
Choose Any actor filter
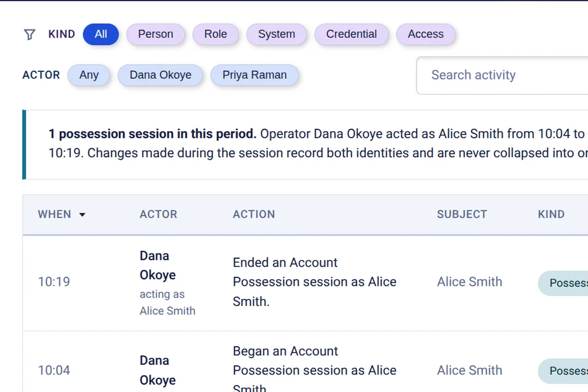89,75
